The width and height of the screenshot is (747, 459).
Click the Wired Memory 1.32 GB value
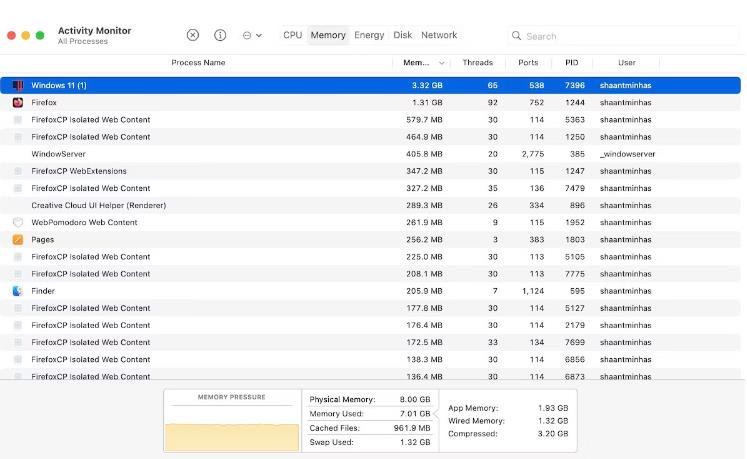click(x=553, y=421)
